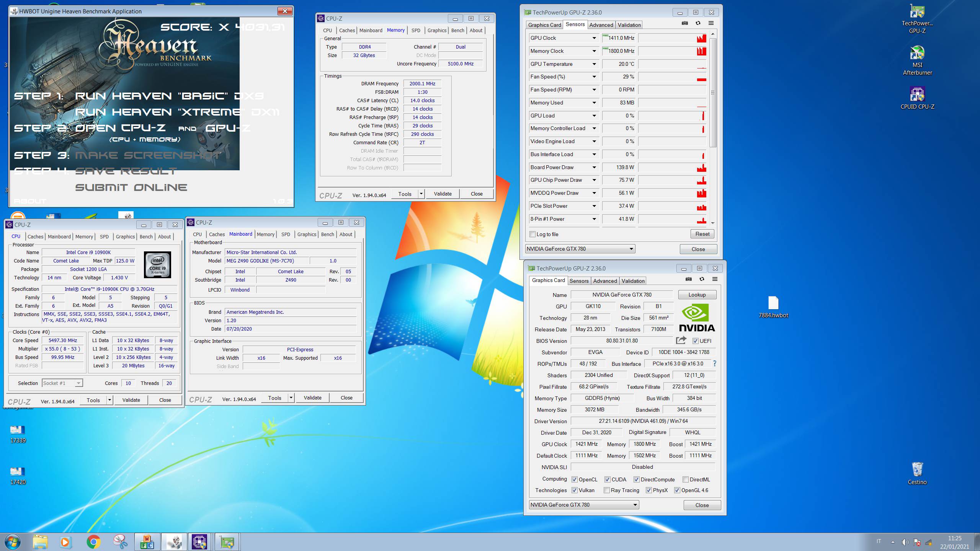Viewport: 980px width, 551px height.
Task: Click the Reset button in GPU-Z Sensors
Action: point(702,234)
